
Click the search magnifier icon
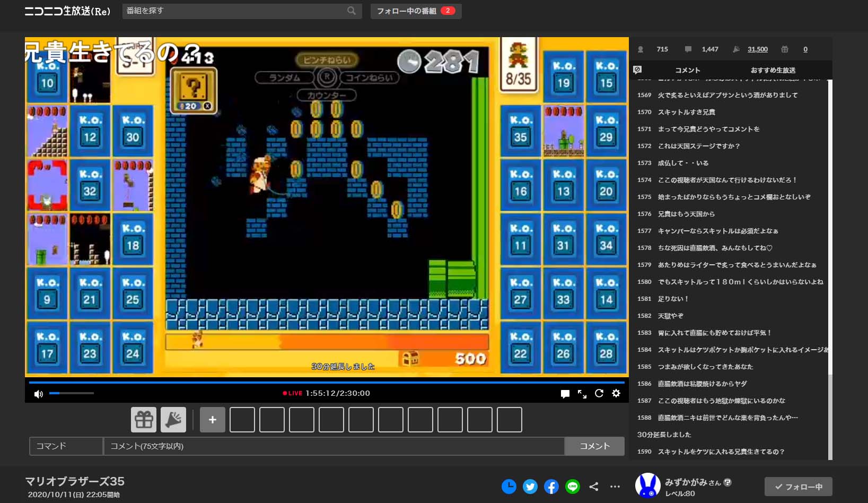coord(351,11)
